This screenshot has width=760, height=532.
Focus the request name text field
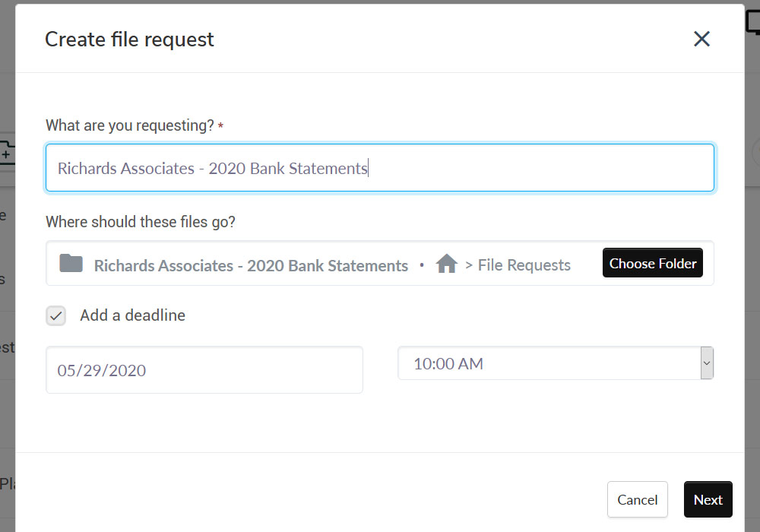click(x=380, y=168)
